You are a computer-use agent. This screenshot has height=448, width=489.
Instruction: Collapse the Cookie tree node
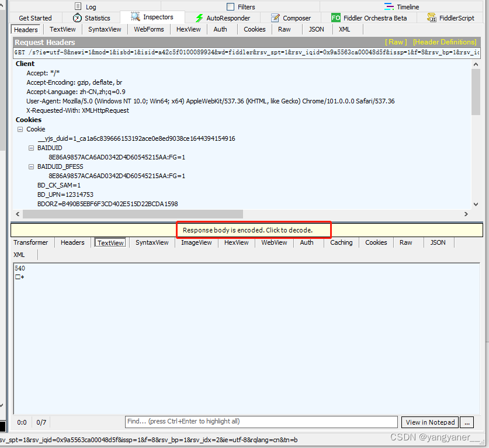[20, 130]
